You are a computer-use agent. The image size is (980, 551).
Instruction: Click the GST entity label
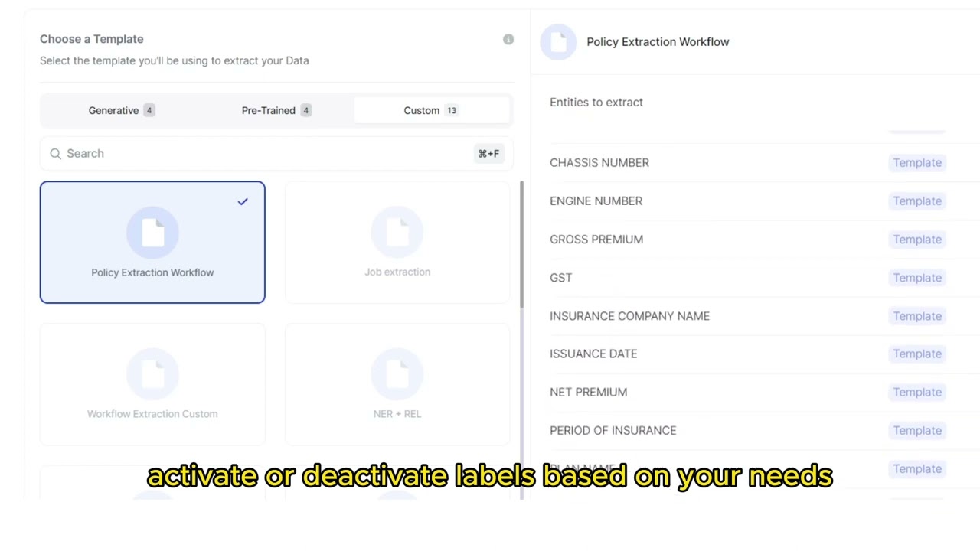coord(561,277)
